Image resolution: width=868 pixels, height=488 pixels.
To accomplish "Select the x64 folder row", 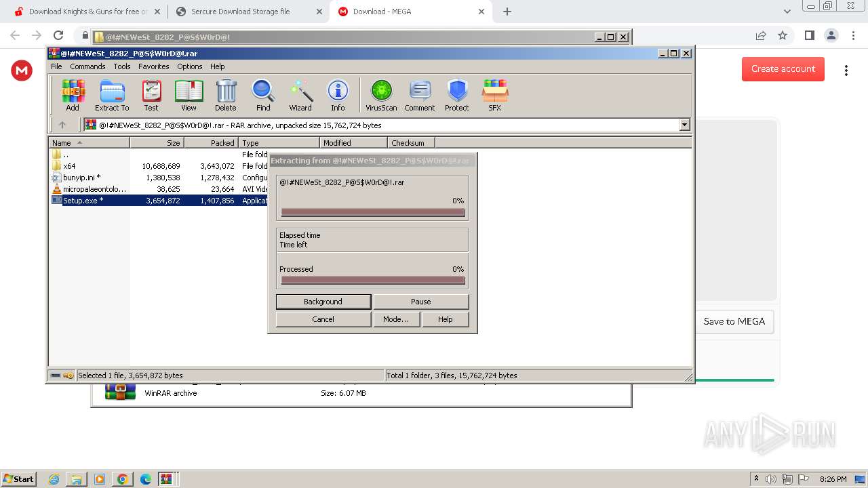I will click(157, 166).
